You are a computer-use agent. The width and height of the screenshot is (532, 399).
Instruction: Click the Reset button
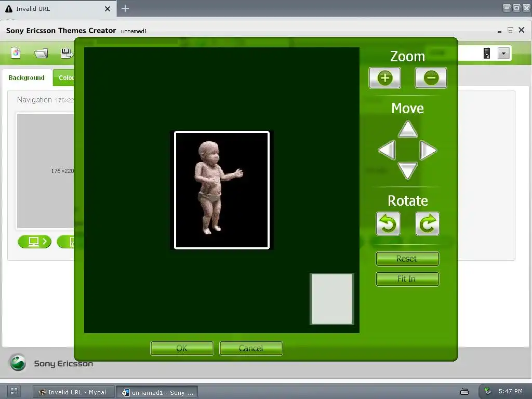[407, 259]
